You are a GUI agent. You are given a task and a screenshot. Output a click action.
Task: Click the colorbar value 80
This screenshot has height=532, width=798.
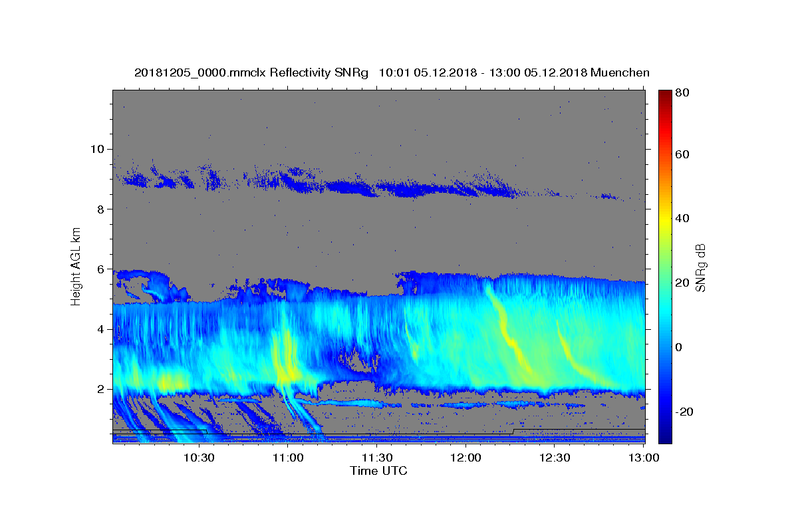pos(684,93)
